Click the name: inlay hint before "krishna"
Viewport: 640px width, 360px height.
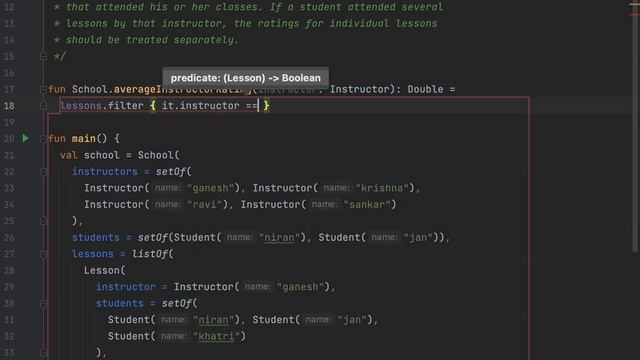[x=336, y=188]
